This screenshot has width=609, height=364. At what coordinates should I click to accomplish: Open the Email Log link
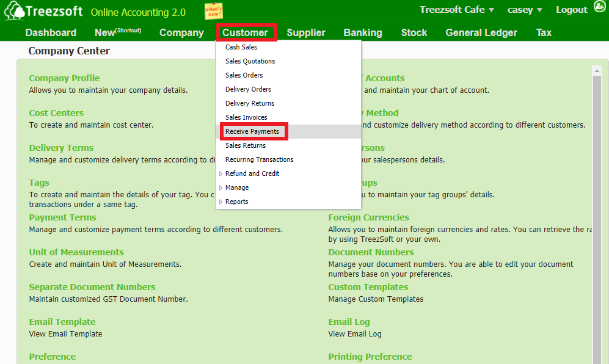coord(349,322)
